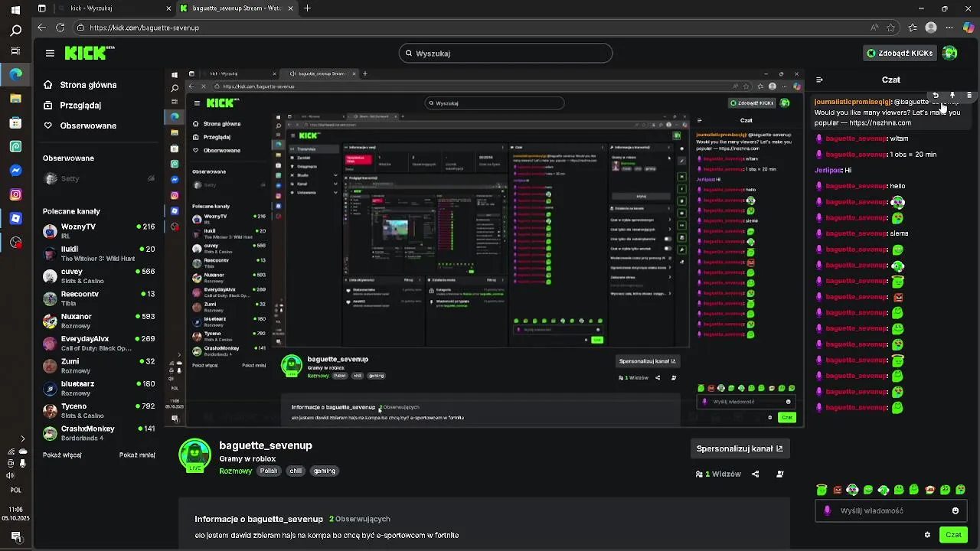Open the user profile avatar menu
This screenshot has width=980, height=551.
[950, 53]
